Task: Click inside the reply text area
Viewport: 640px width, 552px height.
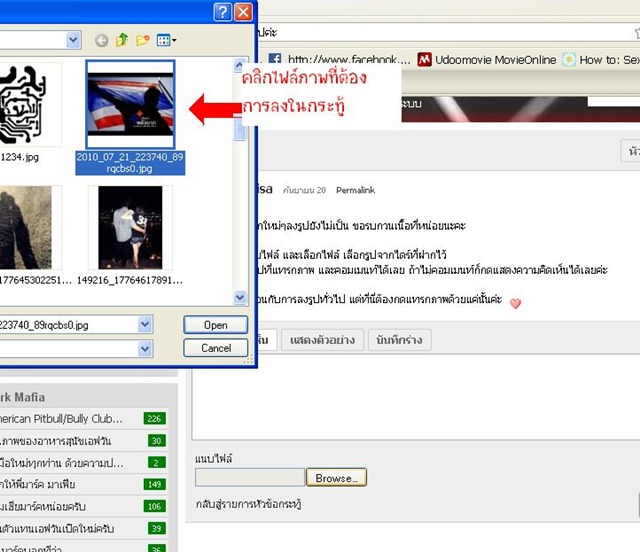Action: 416,398
